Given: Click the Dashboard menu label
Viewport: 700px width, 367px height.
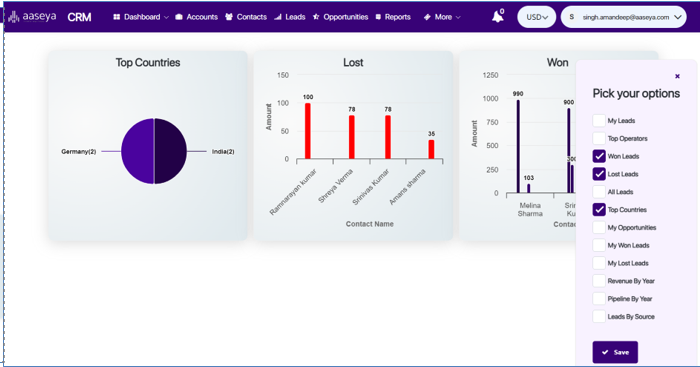Looking at the screenshot, I should pos(142,17).
